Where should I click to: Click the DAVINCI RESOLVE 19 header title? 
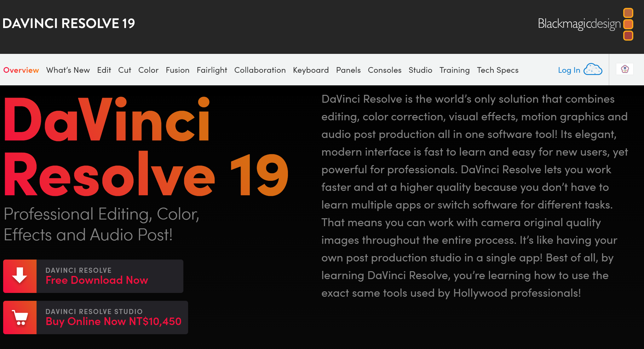[69, 23]
